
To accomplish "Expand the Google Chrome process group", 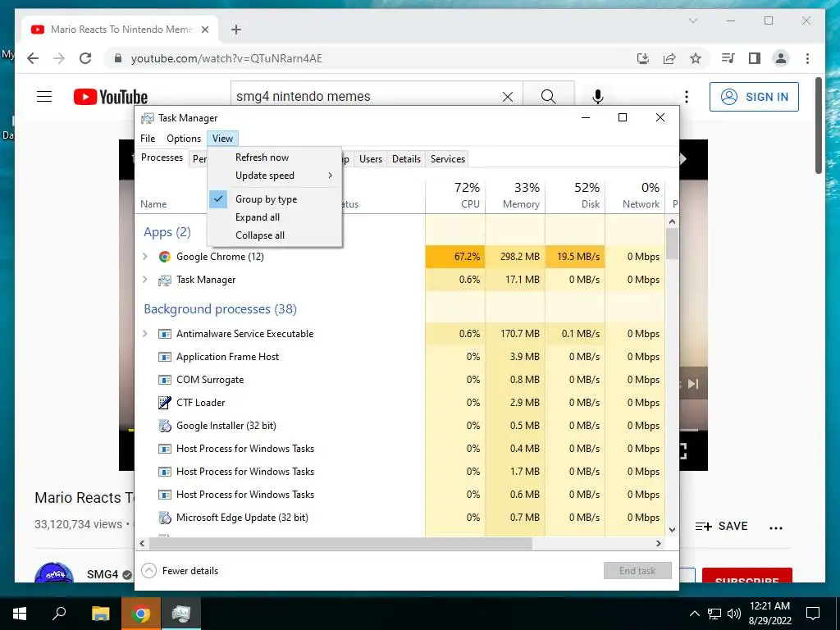I will [144, 257].
